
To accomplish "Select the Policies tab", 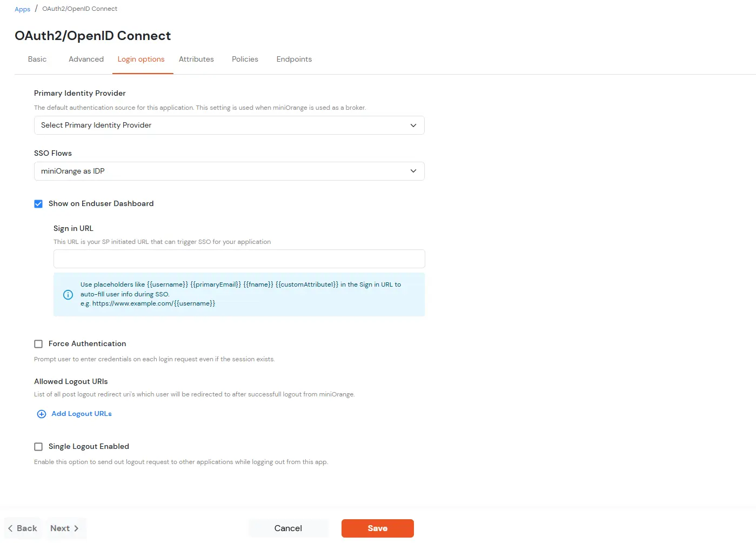I will [245, 59].
